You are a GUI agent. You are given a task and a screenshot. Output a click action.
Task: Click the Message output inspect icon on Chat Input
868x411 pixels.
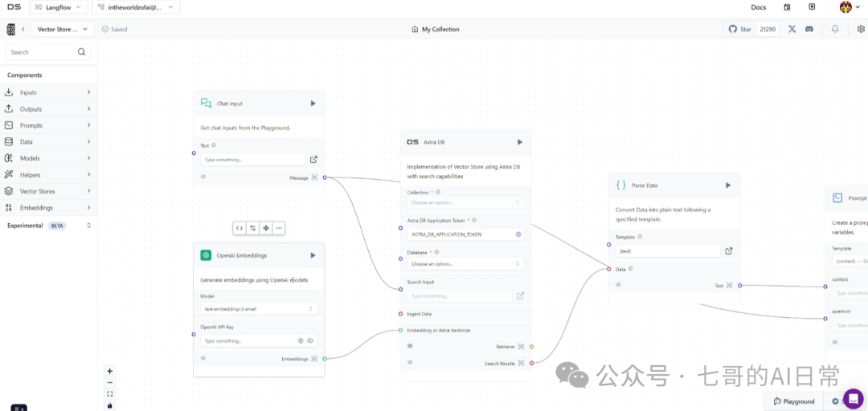pyautogui.click(x=314, y=177)
